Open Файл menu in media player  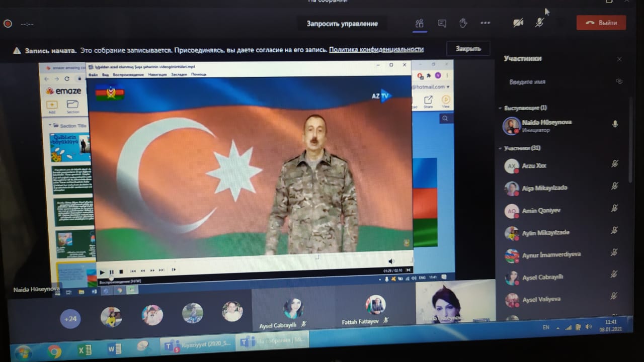[x=93, y=75]
